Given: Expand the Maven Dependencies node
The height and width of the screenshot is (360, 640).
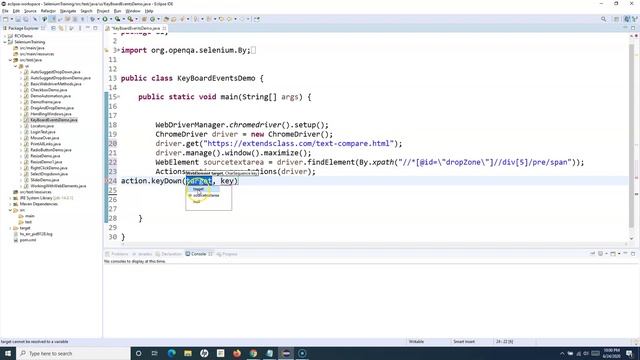Looking at the screenshot, I should 10,204.
